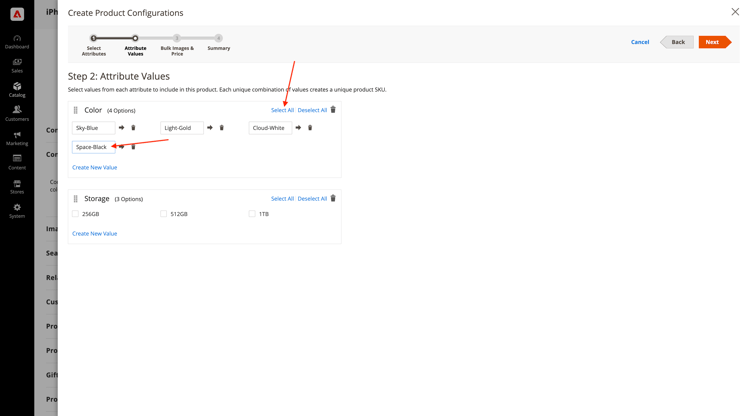Viewport: 750px width, 416px height.
Task: Deselect All Storage options
Action: [312, 198]
